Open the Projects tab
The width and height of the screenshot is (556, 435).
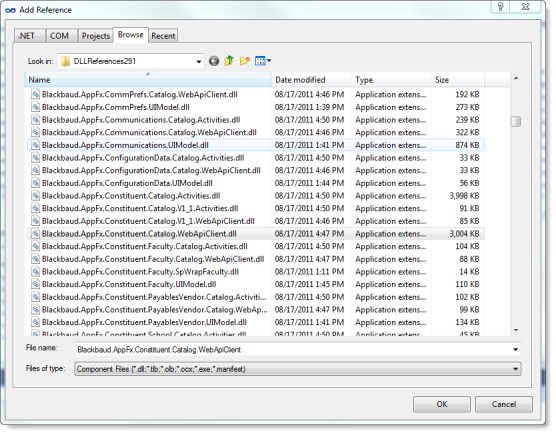95,36
